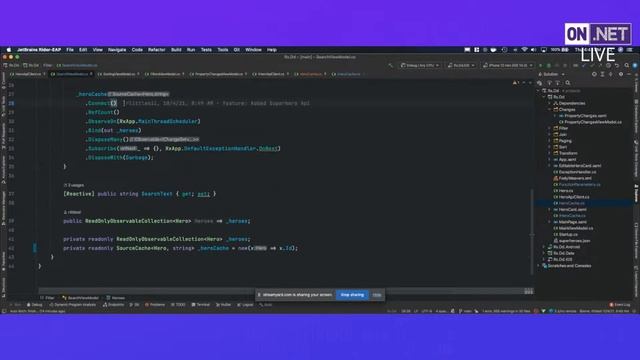640x360 pixels.
Task: Click the Debug bug icon in the toolbar
Action: tap(549, 65)
